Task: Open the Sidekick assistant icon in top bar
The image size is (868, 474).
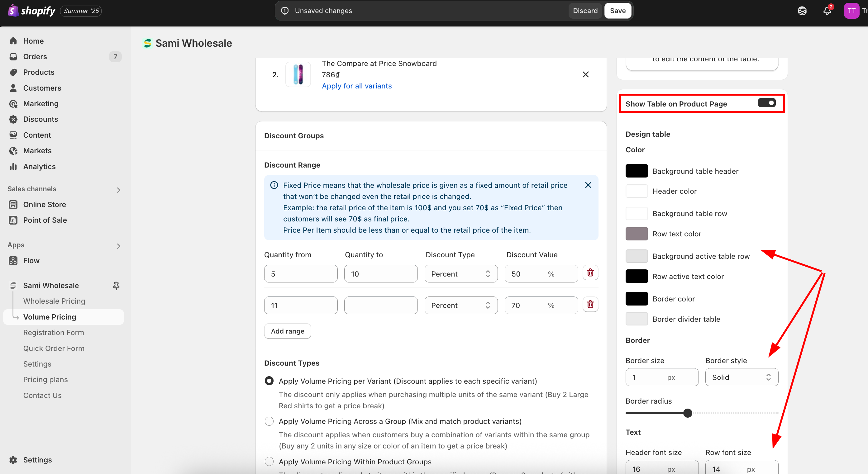Action: coord(802,11)
